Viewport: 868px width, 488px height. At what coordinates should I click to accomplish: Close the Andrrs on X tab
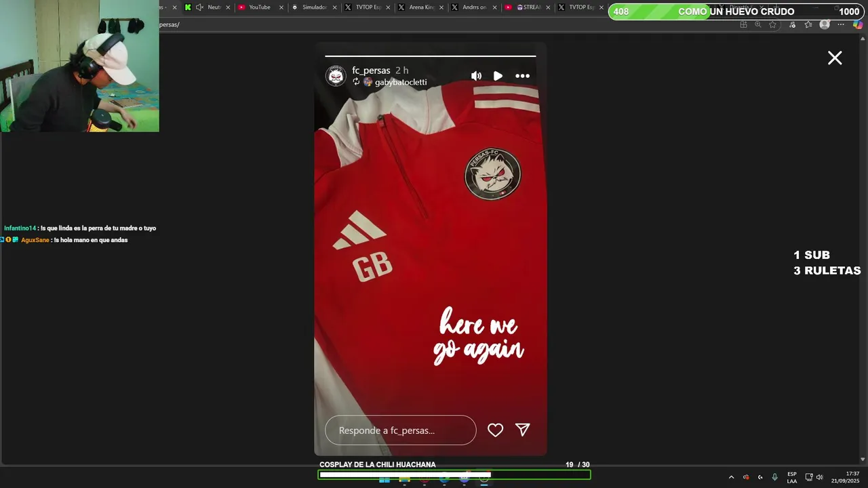click(495, 7)
